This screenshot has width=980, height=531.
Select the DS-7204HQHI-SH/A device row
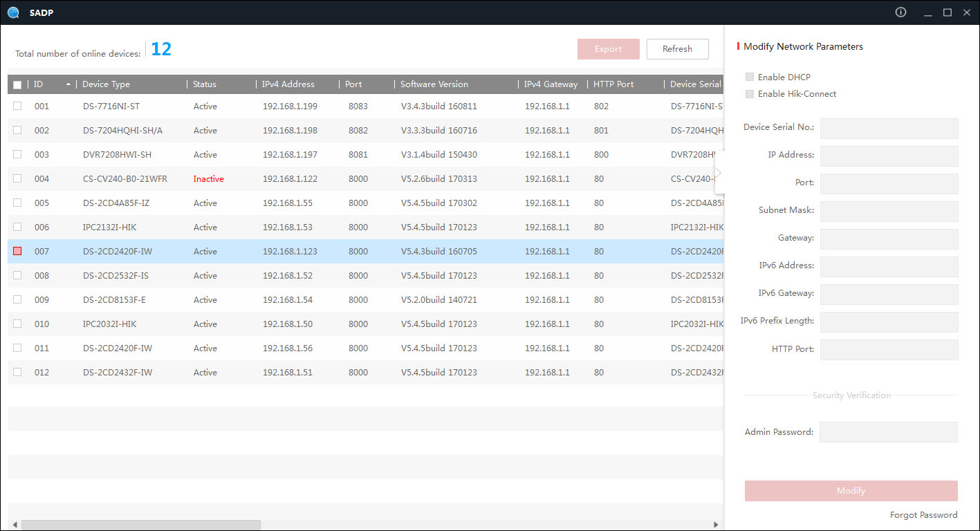pyautogui.click(x=366, y=131)
